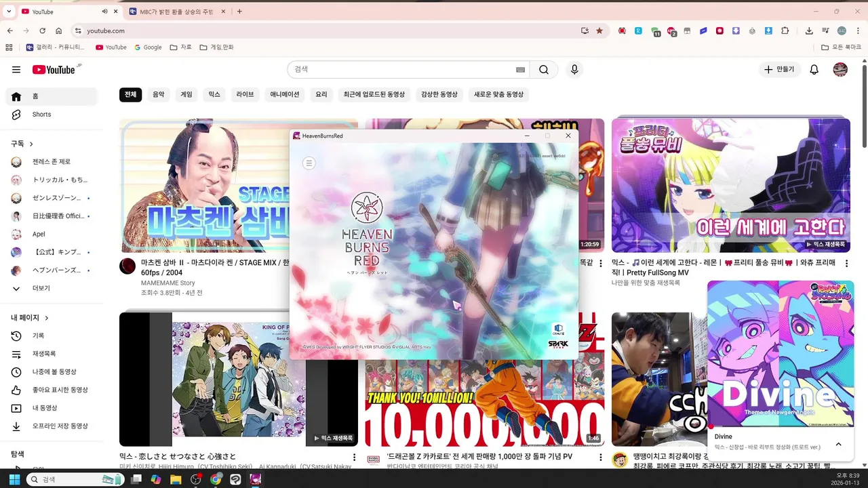Viewport: 868px width, 488px height.
Task: Open 좋아요 표시한 동영상 liked videos
Action: click(x=52, y=390)
